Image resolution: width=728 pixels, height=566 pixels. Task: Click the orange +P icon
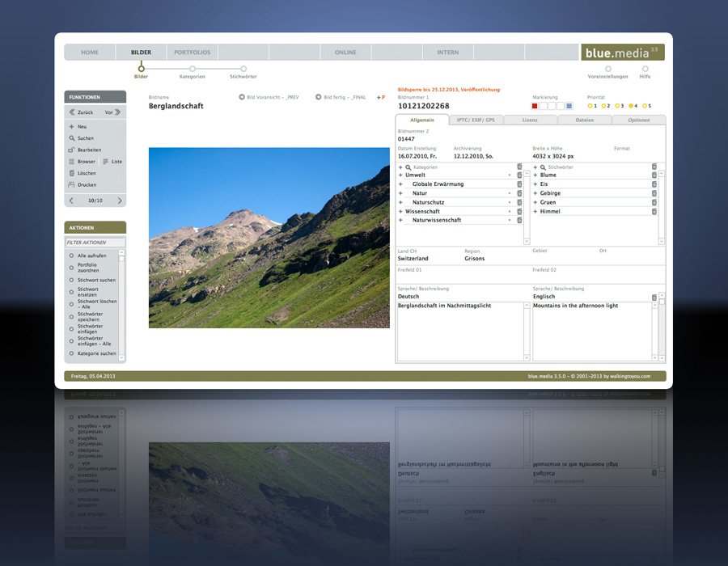[381, 97]
